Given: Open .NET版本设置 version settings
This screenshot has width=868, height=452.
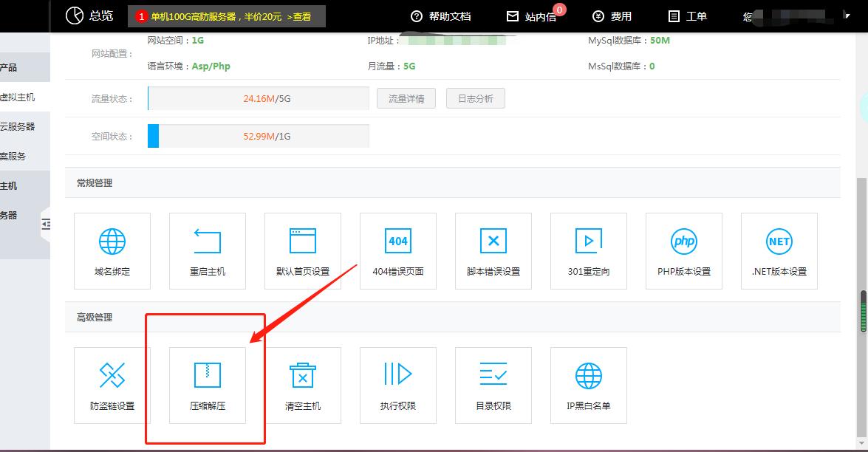Looking at the screenshot, I should 779,250.
